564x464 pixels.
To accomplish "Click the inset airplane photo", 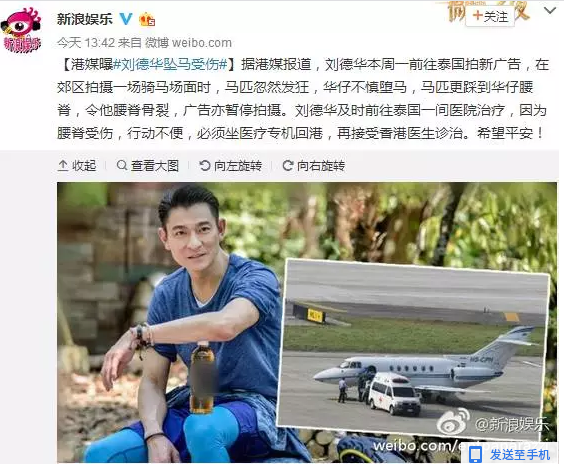I will pyautogui.click(x=414, y=349).
